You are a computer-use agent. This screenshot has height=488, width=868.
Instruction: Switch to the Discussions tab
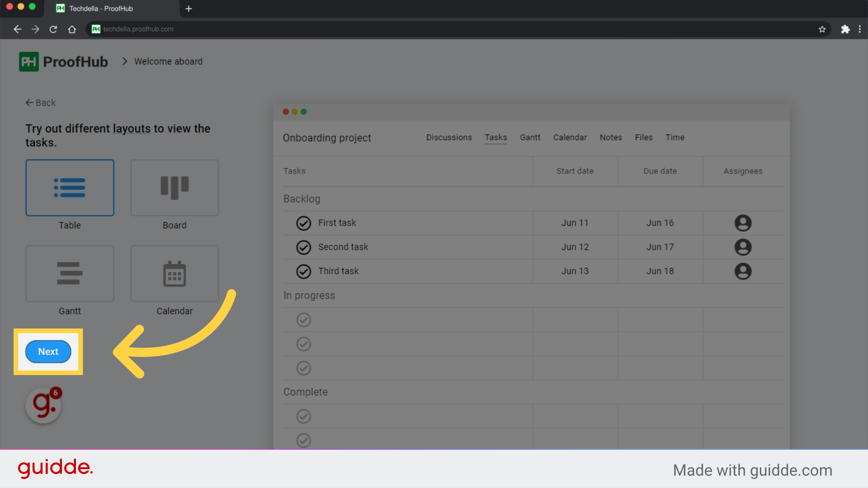449,137
